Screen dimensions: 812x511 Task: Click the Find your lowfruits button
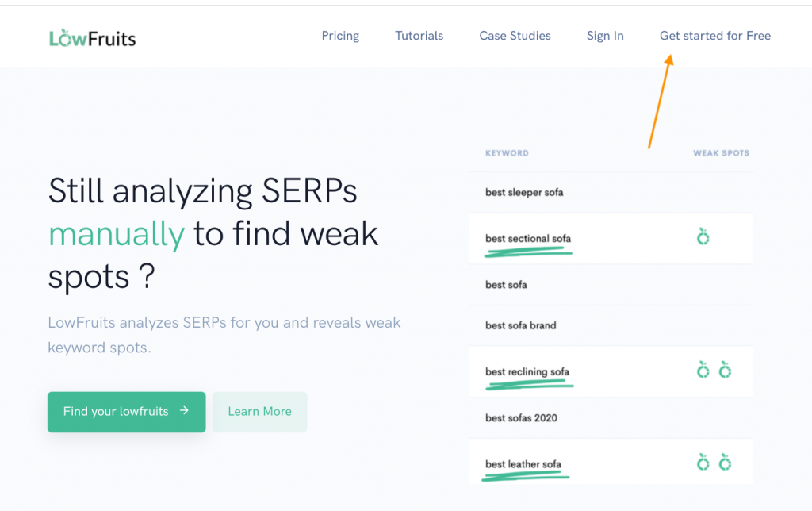(x=126, y=412)
